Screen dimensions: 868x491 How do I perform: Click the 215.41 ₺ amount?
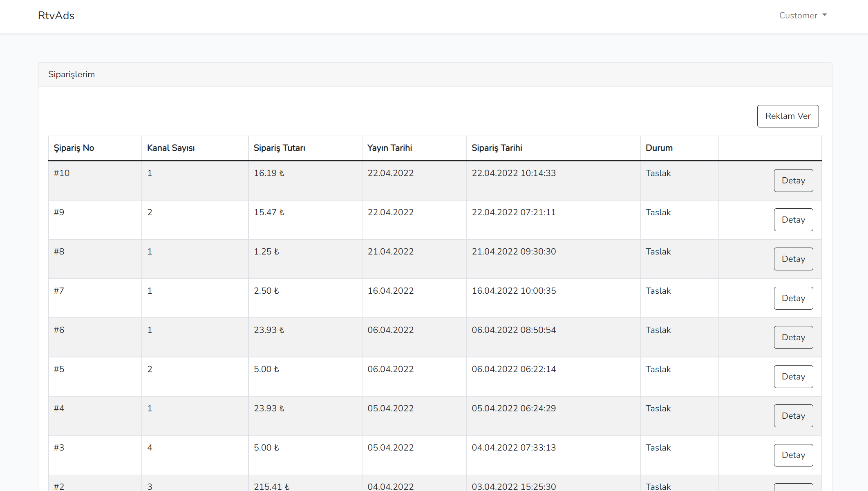pos(272,487)
